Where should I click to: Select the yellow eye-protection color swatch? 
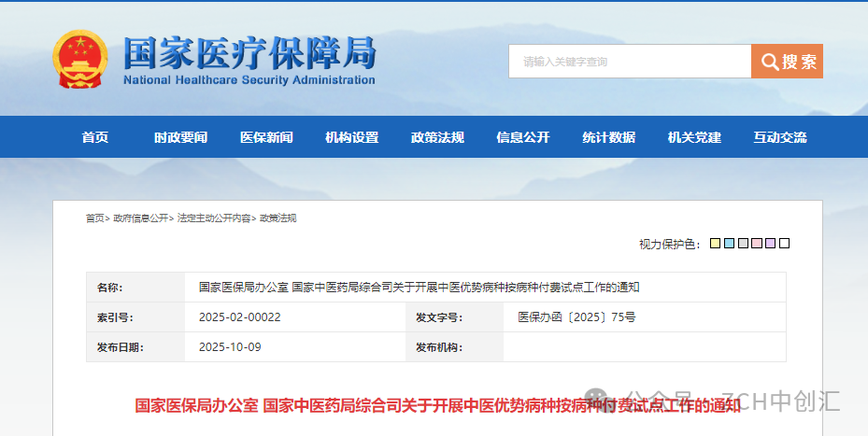point(715,244)
